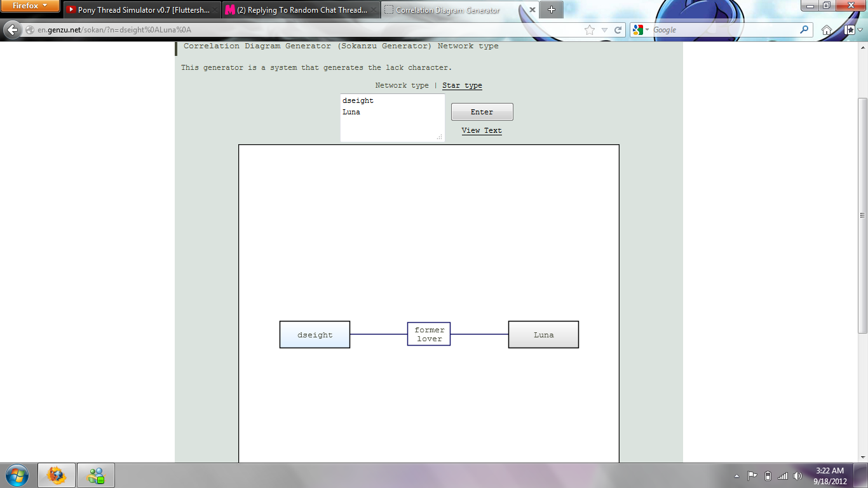
Task: Open Firefox from the taskbar
Action: (x=57, y=475)
